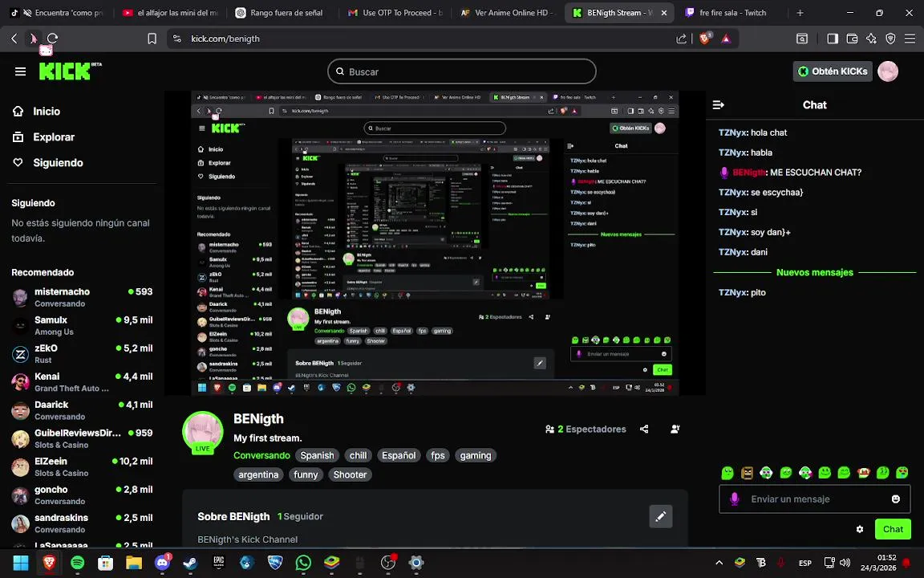Click the 'Enviar un mensaje' input
The width and height of the screenshot is (924, 578).
(814, 499)
